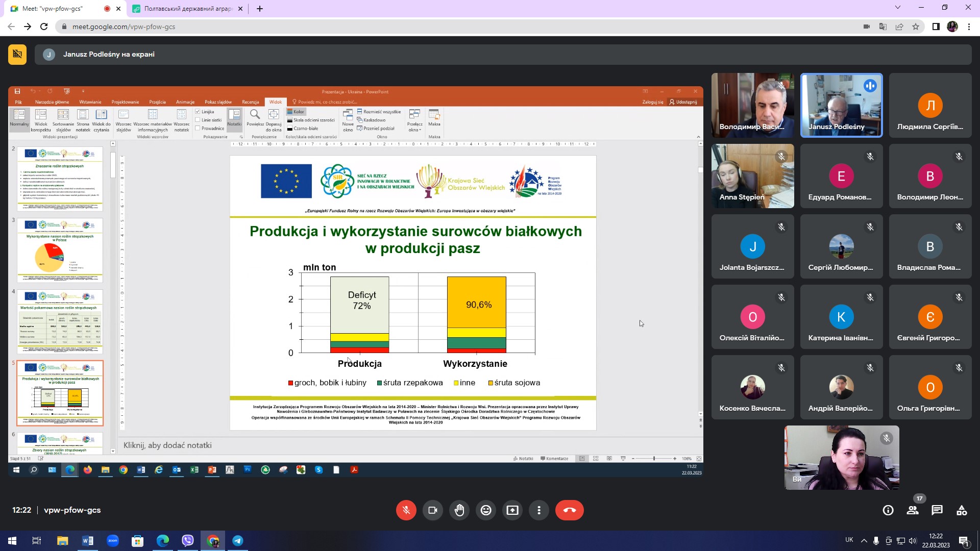Click the presentation pin icon next to Janusz
The width and height of the screenshot is (980, 551).
click(17, 54)
